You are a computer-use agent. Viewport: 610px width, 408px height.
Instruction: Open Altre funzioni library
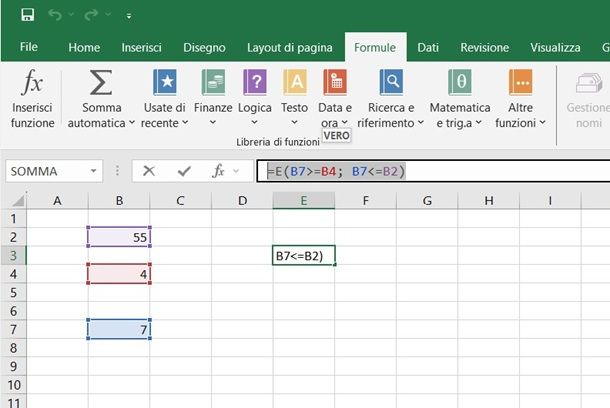tap(520, 84)
